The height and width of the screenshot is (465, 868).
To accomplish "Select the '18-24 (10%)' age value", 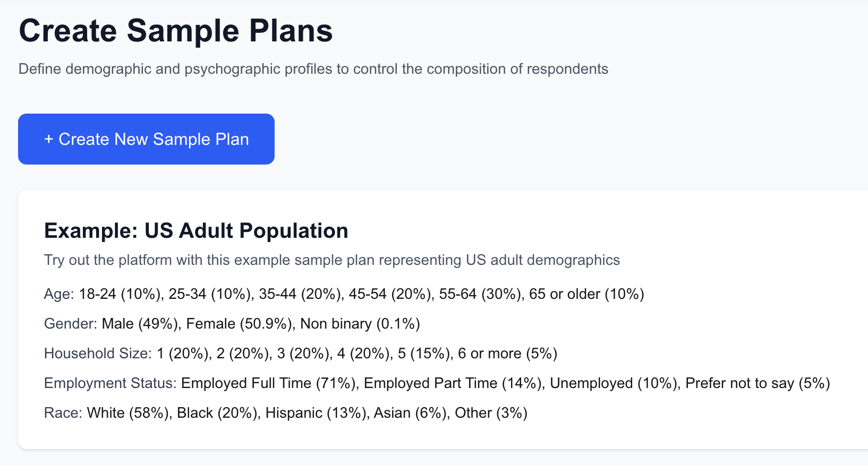I will [120, 294].
